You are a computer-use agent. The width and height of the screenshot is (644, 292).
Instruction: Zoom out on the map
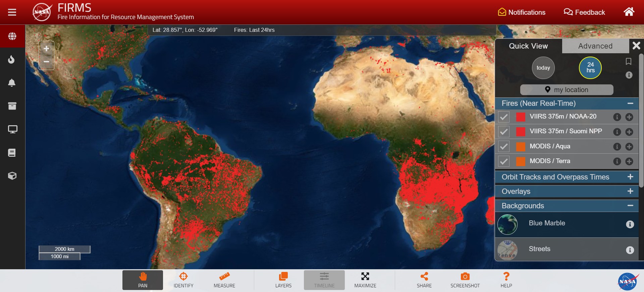click(46, 62)
